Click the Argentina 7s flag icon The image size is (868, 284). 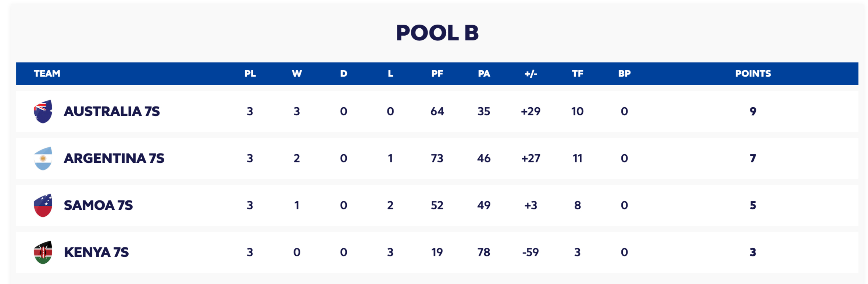point(43,158)
